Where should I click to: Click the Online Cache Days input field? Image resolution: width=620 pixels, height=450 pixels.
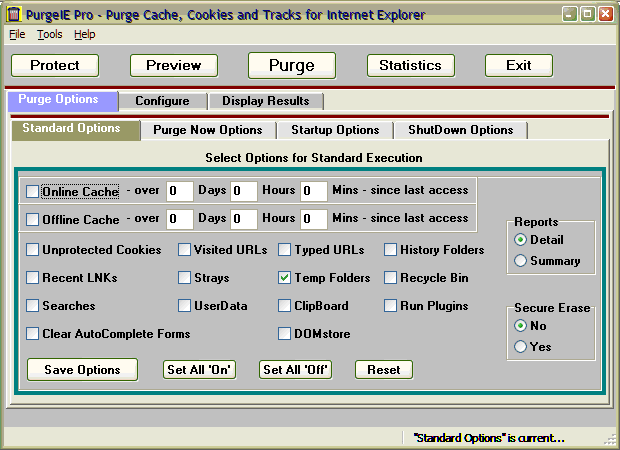coord(180,191)
